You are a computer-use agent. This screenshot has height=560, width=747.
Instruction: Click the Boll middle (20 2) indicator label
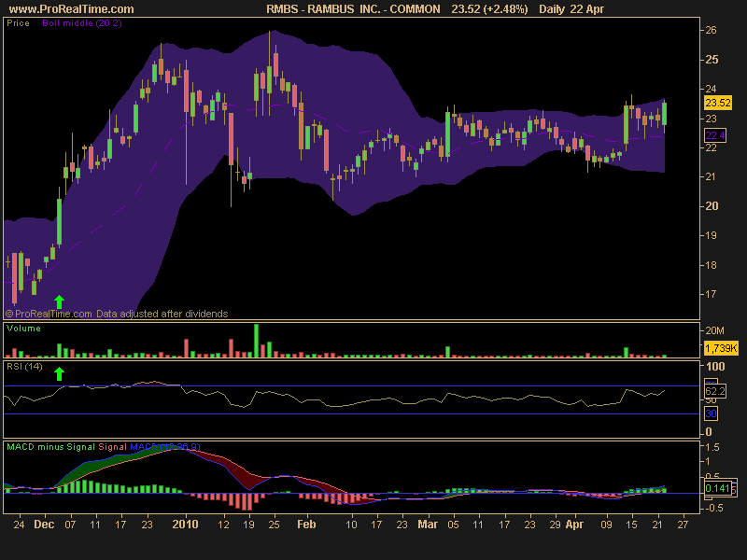point(82,22)
